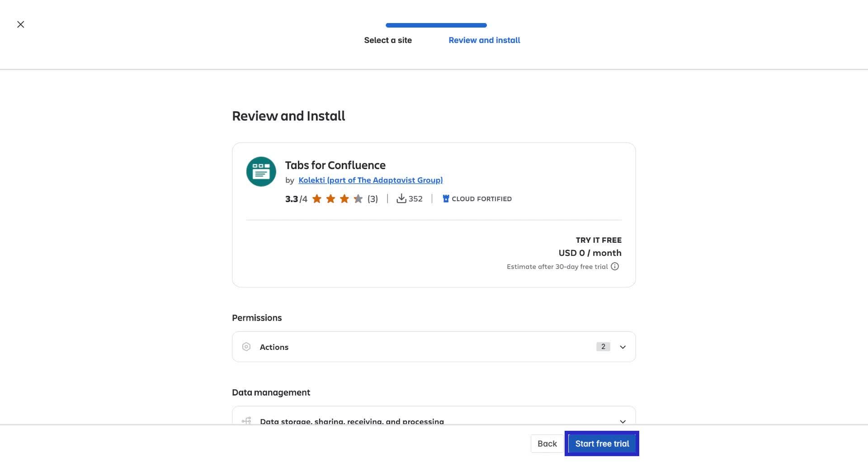Screen dimensions: 868x462
Task: Collapse the Actions section using its chevron
Action: [x=623, y=347]
